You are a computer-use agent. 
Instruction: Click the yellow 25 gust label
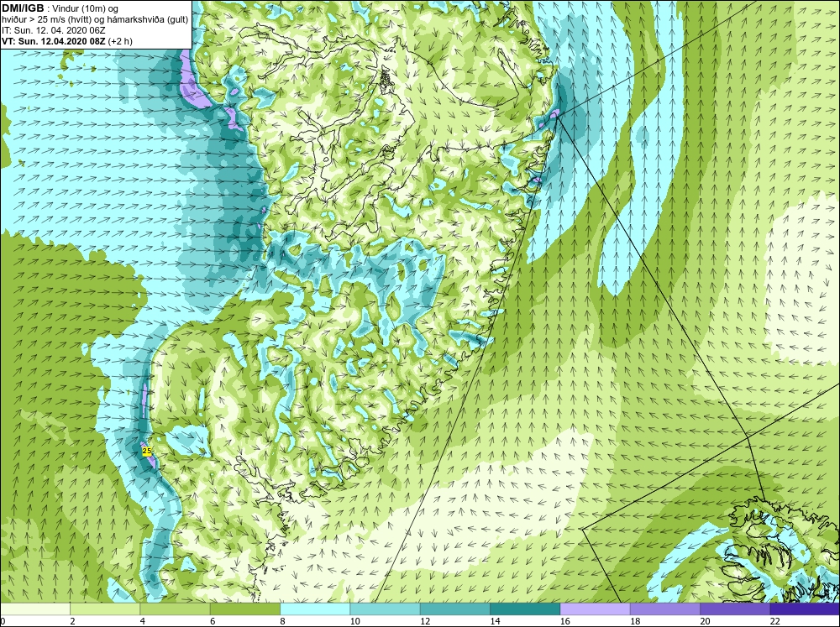(x=147, y=452)
